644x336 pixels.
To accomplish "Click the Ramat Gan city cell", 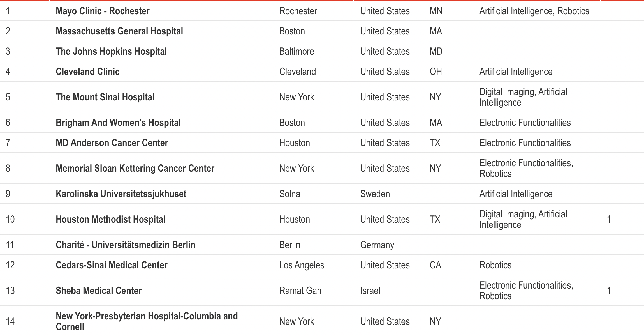I will pos(300,291).
